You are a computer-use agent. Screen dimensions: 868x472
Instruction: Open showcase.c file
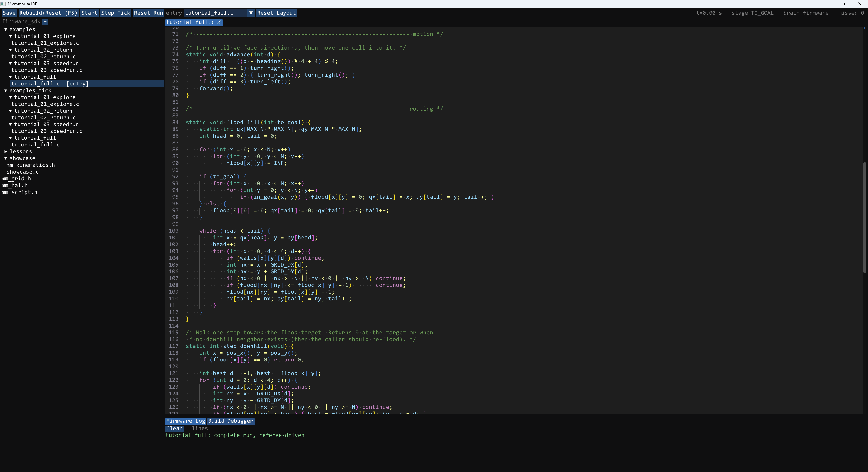click(23, 172)
